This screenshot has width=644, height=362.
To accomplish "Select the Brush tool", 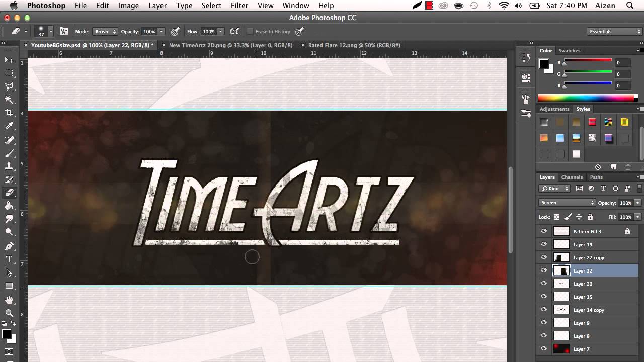I will tap(9, 153).
